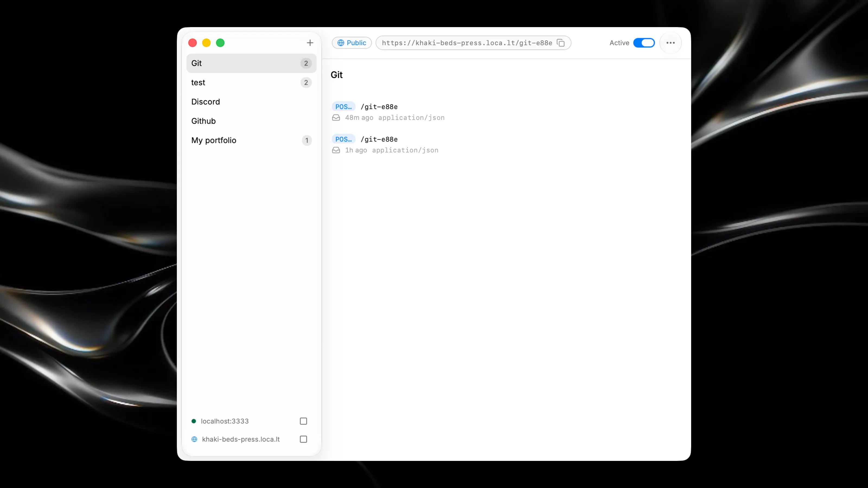
Task: Click the webhook URL field
Action: 473,43
